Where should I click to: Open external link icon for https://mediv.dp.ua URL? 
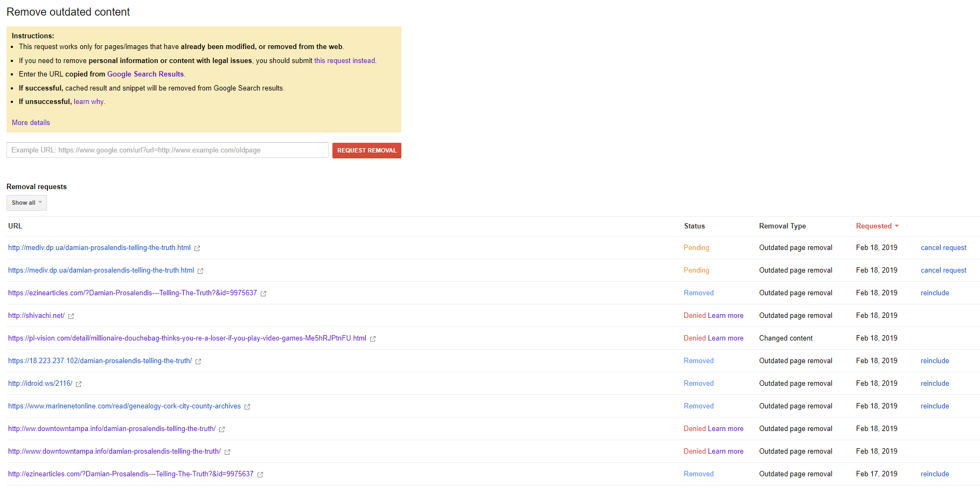(x=200, y=271)
